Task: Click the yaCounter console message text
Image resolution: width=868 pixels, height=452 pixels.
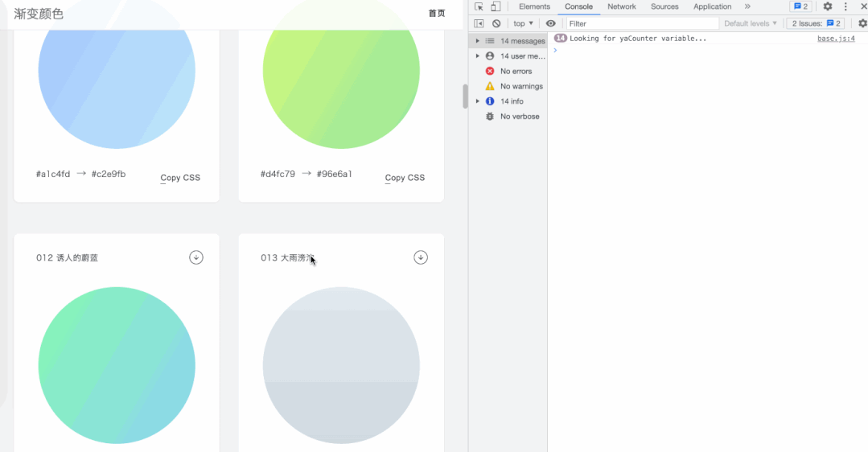Action: point(638,38)
